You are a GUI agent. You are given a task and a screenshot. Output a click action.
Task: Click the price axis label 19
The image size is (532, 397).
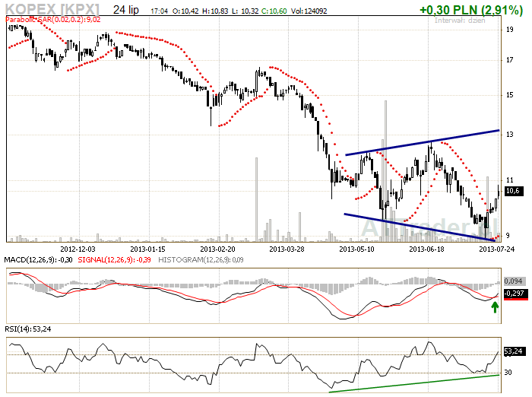point(510,30)
